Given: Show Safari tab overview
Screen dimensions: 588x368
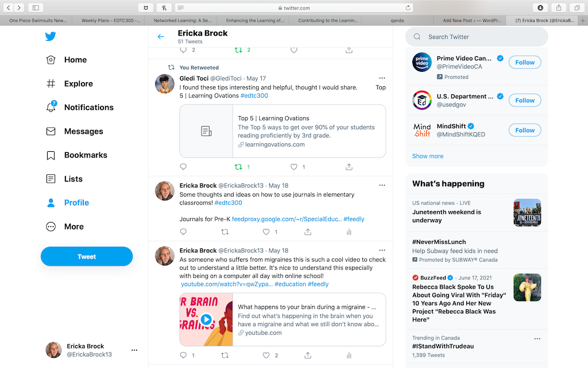Looking at the screenshot, I should tap(577, 7).
